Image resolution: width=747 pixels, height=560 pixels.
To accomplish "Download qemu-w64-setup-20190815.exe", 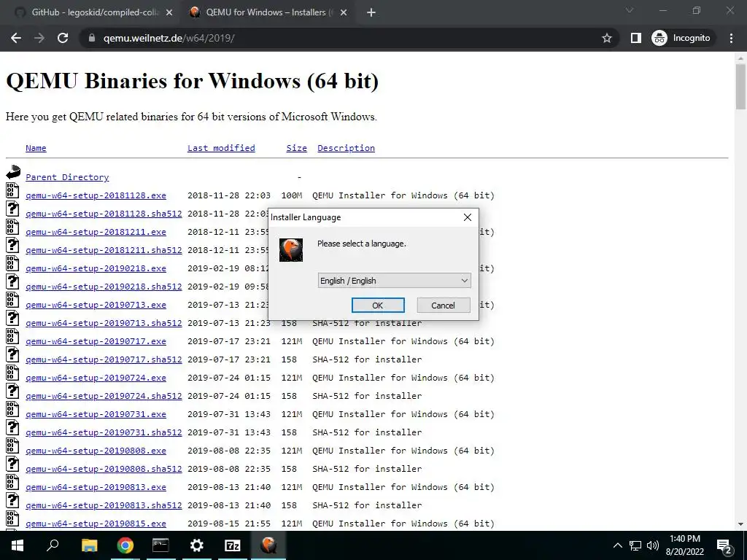I will [x=96, y=524].
